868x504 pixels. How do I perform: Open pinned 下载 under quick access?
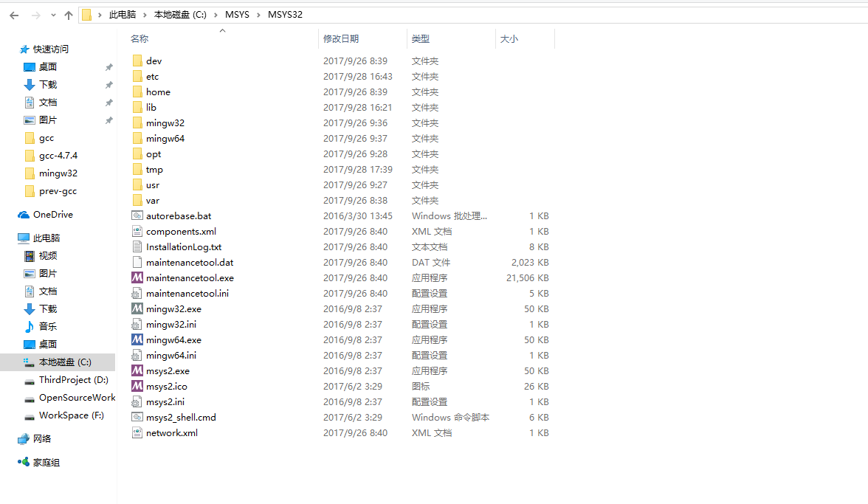click(x=47, y=85)
